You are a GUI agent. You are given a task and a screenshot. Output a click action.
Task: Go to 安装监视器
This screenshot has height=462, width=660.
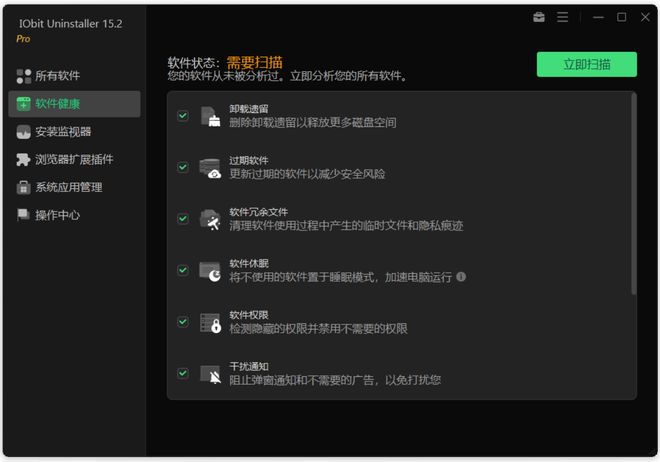click(x=75, y=132)
